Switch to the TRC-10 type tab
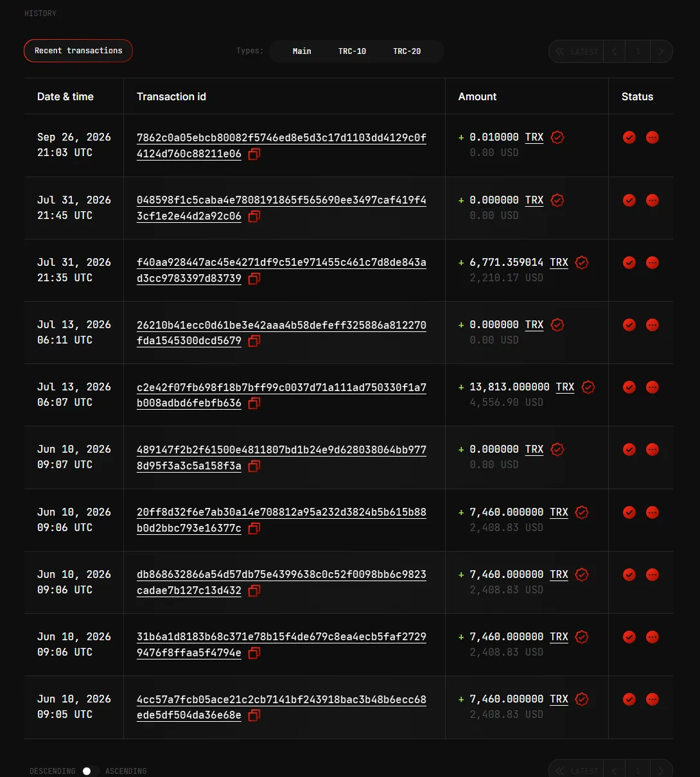The width and height of the screenshot is (700, 777). [x=352, y=51]
